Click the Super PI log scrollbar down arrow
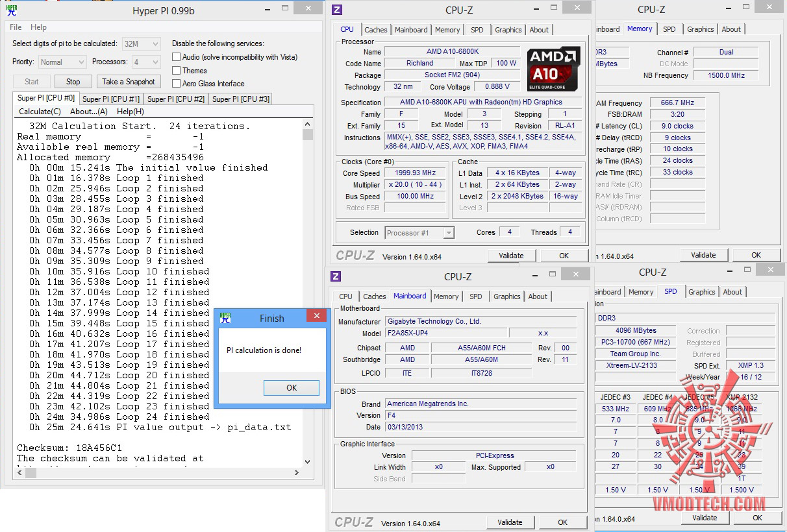Image resolution: width=787 pixels, height=532 pixels. pyautogui.click(x=308, y=463)
